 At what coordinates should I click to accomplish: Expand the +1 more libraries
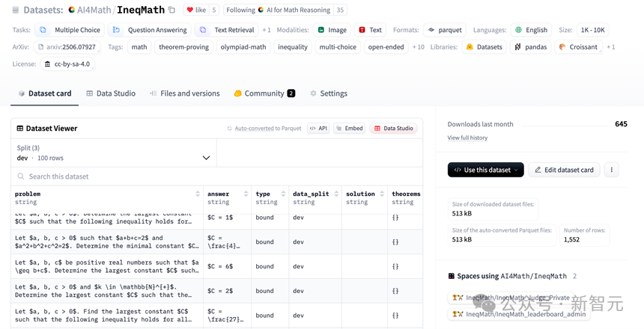611,47
